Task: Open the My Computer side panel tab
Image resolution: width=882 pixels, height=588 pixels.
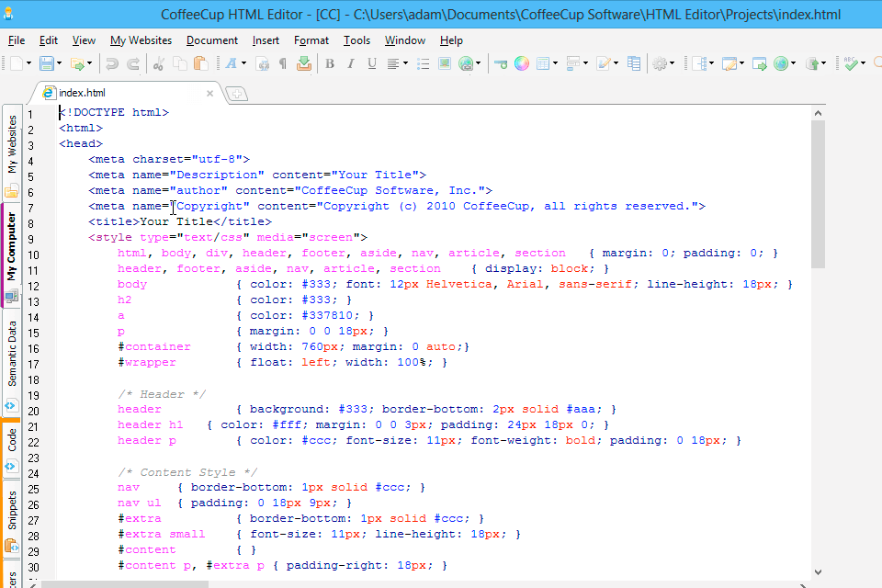Action: tap(12, 254)
